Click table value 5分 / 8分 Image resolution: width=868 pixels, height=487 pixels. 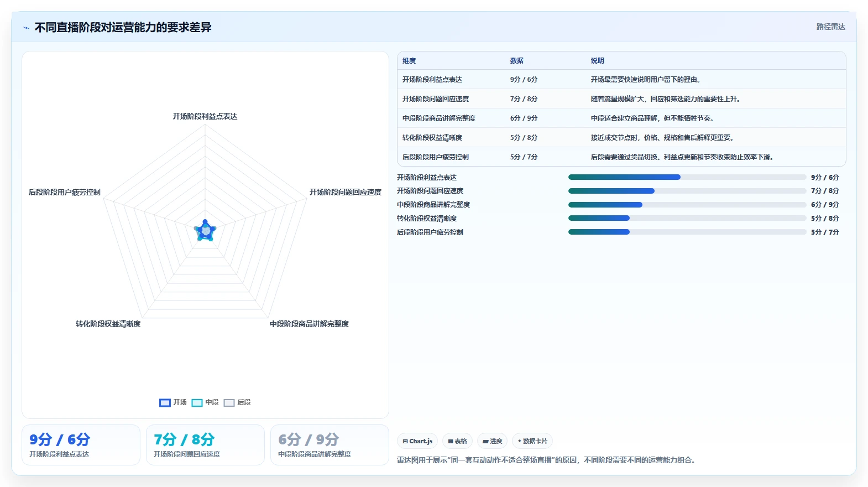(524, 138)
